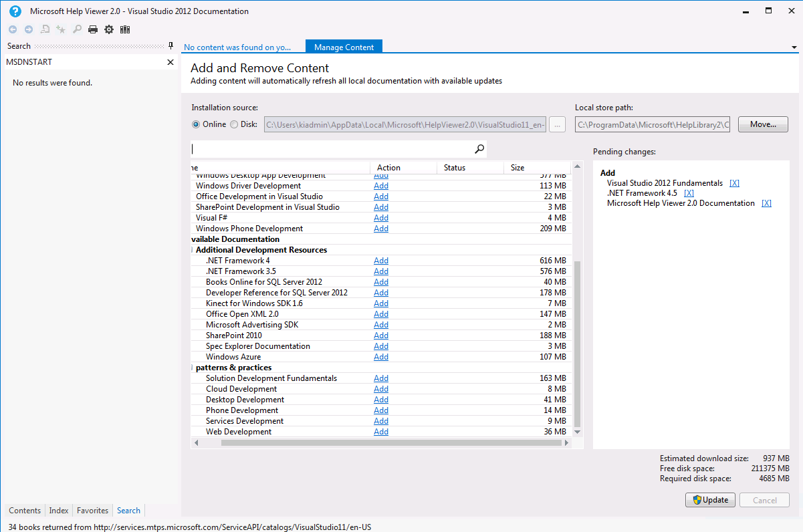Click into the content filter text field
Viewport: 803px width, 532px height.
[x=331, y=149]
